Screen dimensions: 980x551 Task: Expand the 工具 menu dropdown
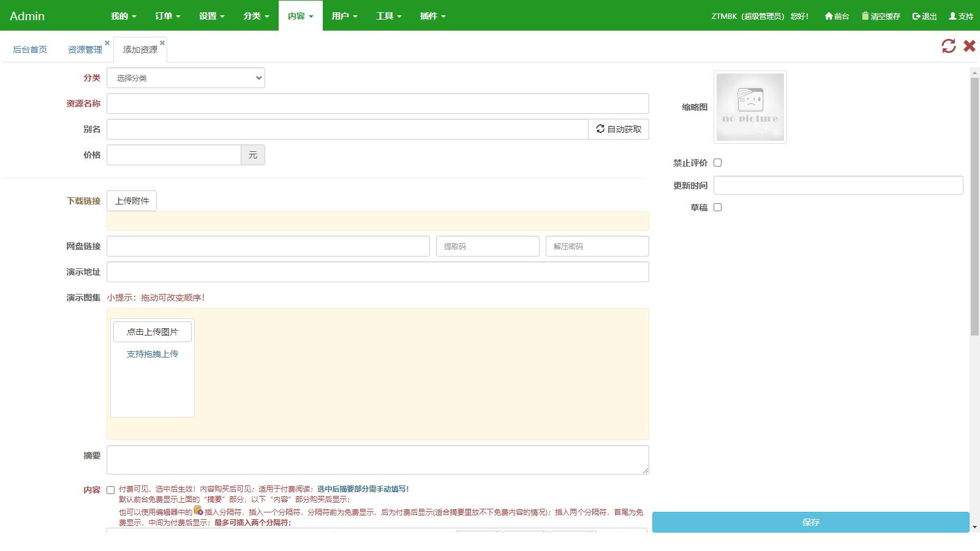[x=388, y=16]
